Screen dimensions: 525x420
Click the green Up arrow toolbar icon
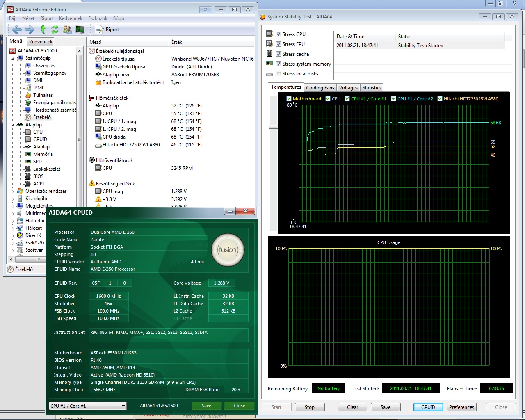click(43, 29)
